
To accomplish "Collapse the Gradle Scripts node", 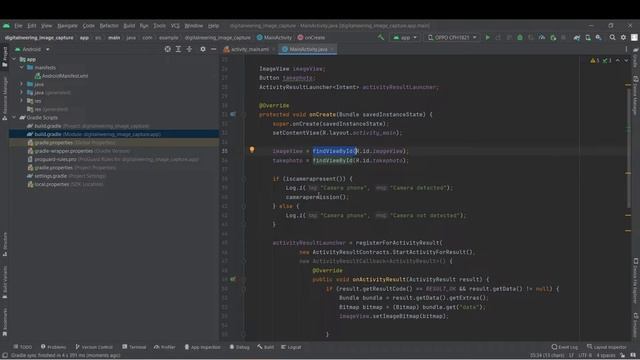I will pos(15,117).
